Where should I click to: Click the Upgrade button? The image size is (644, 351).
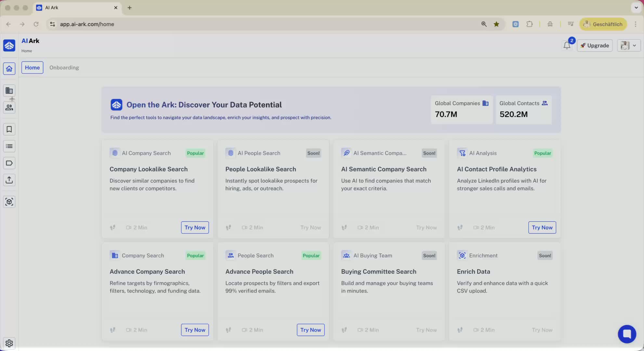pos(595,45)
